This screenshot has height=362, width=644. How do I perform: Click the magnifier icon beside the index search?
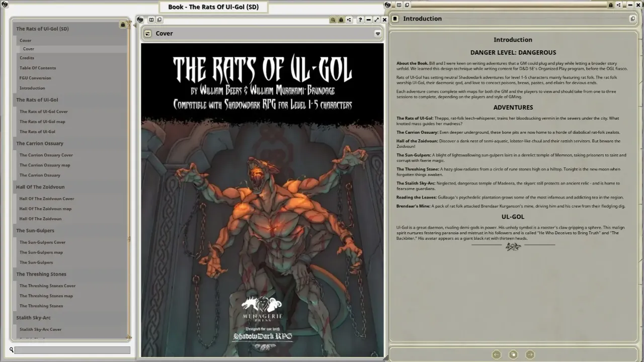(x=11, y=350)
